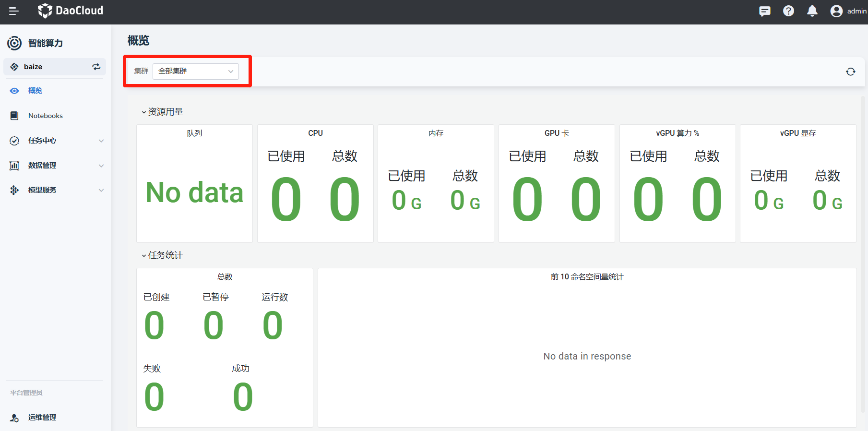
Task: Click the 智能算力 module icon
Action: click(x=14, y=43)
